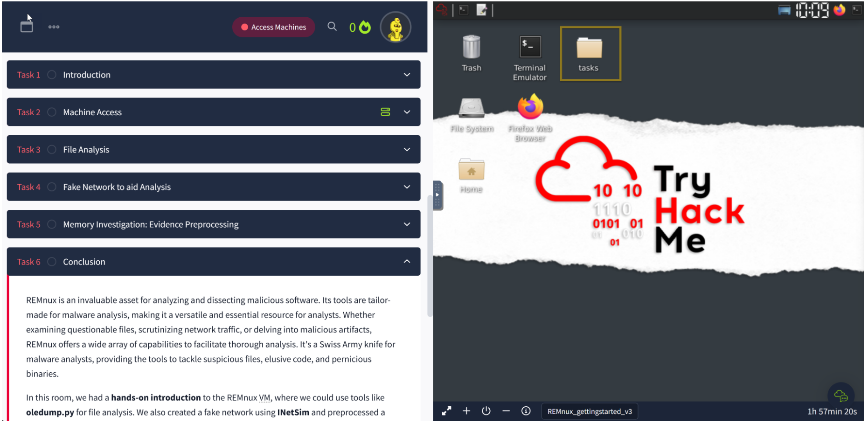The height and width of the screenshot is (424, 868).
Task: Click the plus icon in the VM toolbar
Action: point(466,411)
